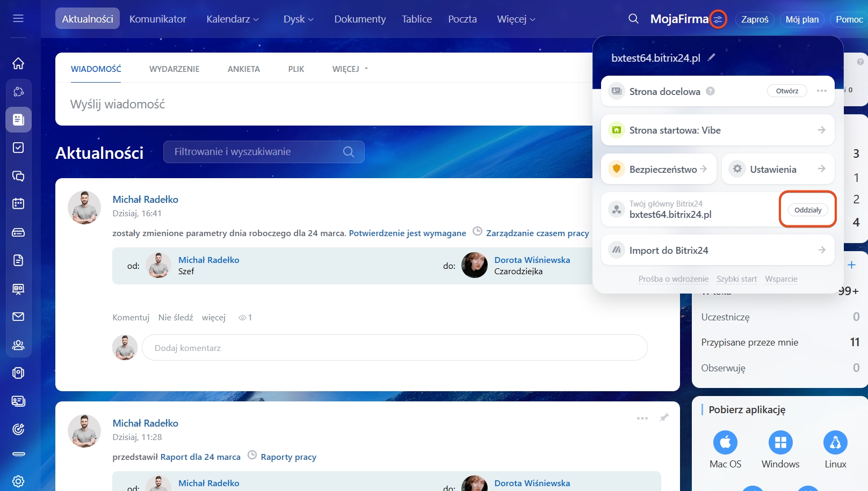Open the hamburger menu in top-left corner

click(18, 19)
